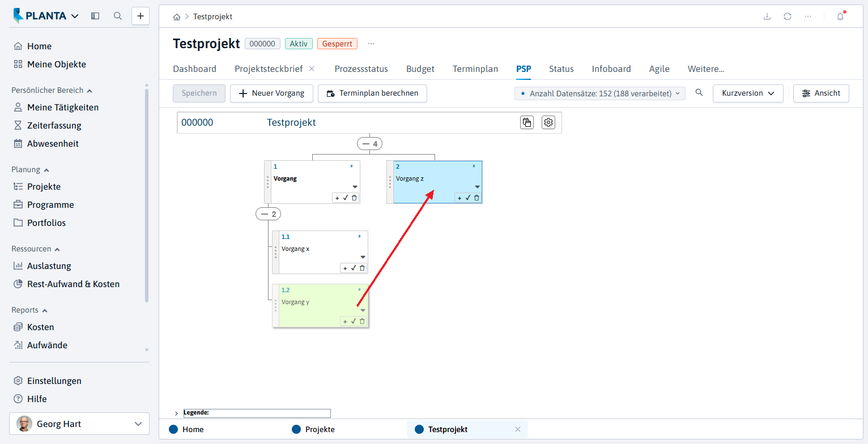Screen dimensions: 868x444
Task: Click the drag handle of Vorgang x card
Action: (276, 252)
